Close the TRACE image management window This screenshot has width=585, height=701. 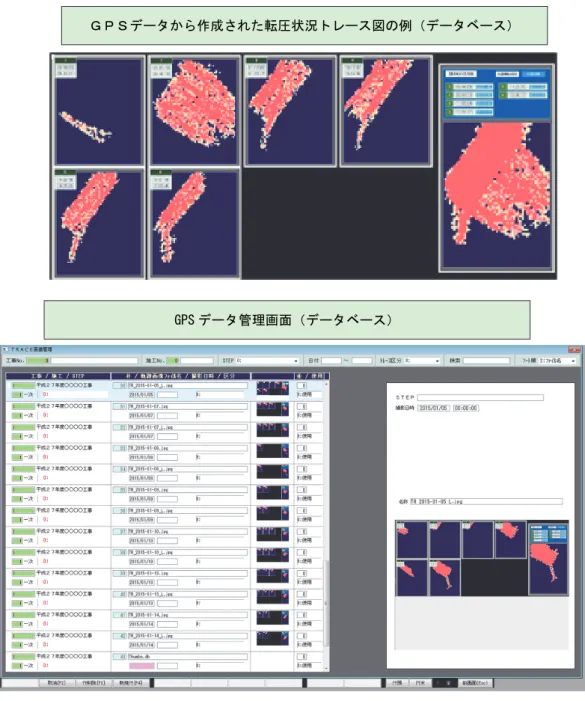[x=574, y=349]
